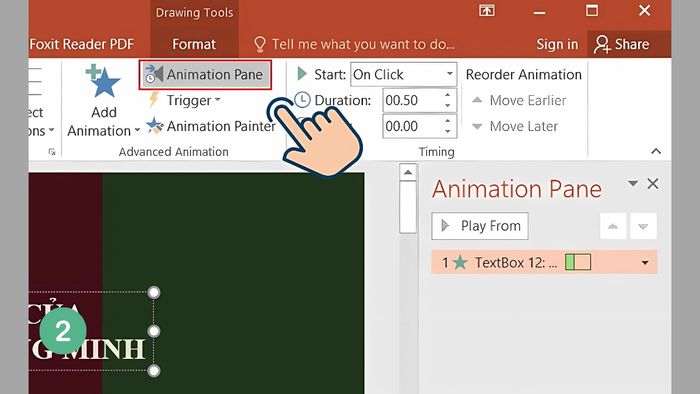The image size is (700, 394).
Task: Click the Drawing Tools contextual label
Action: [x=194, y=12]
